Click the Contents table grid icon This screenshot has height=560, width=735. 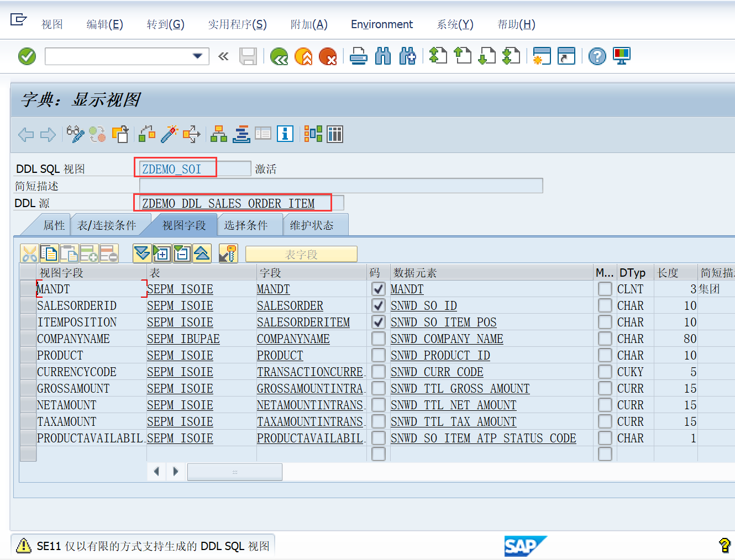[x=335, y=134]
